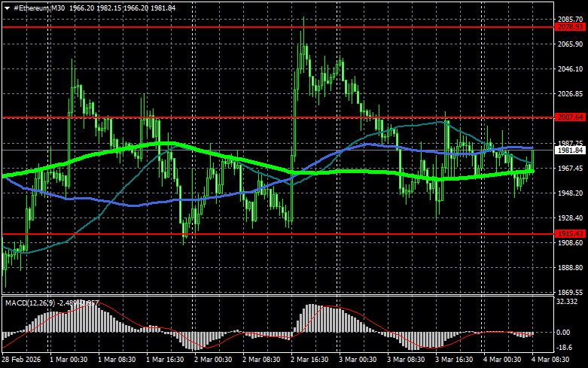This screenshot has height=368, width=588.
Task: Click the 2085.70 price scale value
Action: click(x=570, y=19)
